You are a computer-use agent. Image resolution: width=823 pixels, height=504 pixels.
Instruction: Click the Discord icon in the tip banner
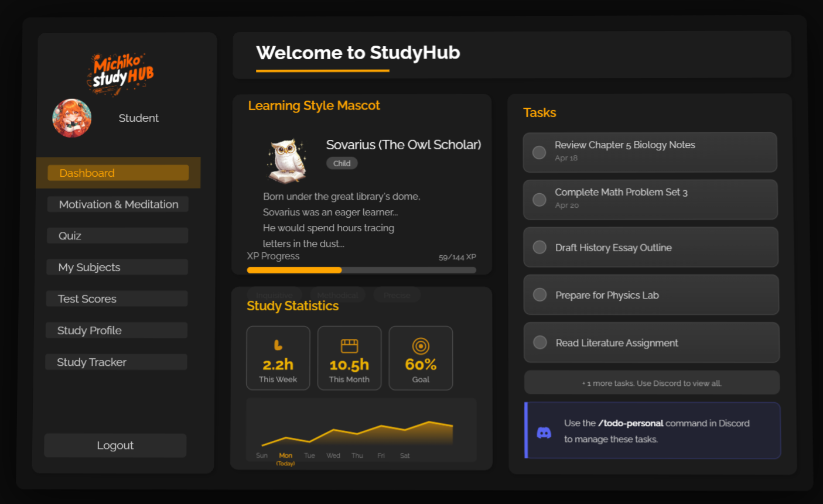point(545,431)
